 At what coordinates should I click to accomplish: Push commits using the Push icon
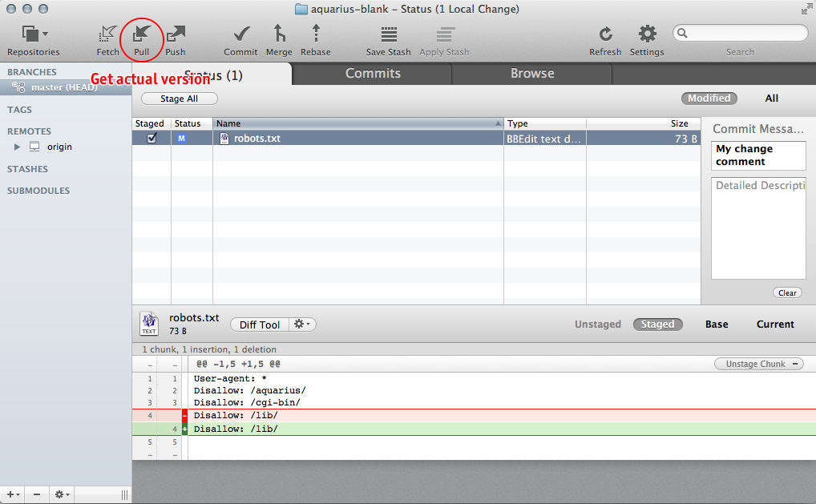click(176, 34)
